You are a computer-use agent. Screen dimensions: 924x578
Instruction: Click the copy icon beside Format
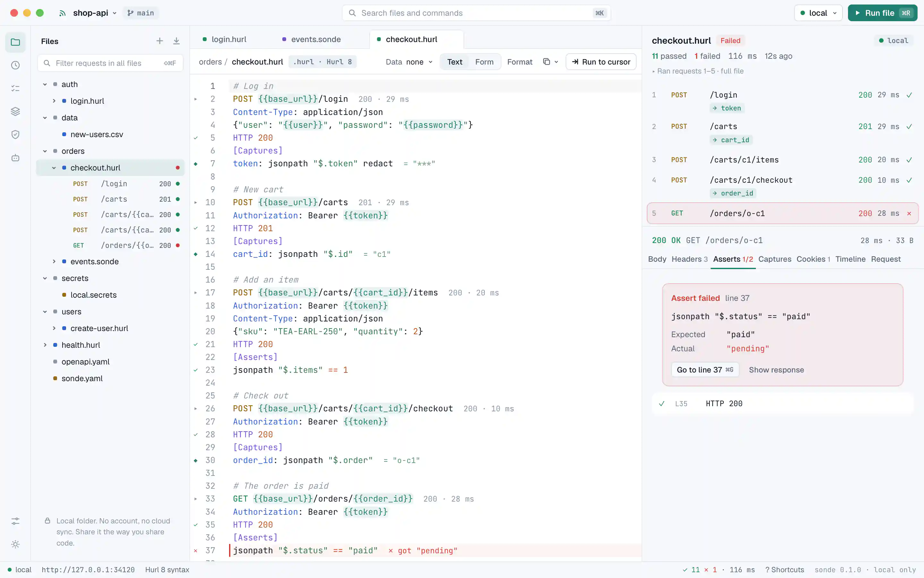[x=547, y=62]
